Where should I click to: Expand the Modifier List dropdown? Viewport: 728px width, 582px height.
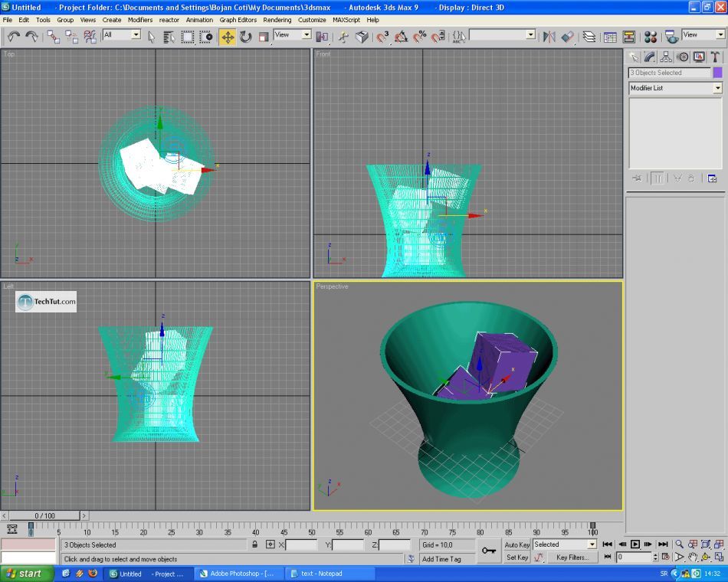717,88
